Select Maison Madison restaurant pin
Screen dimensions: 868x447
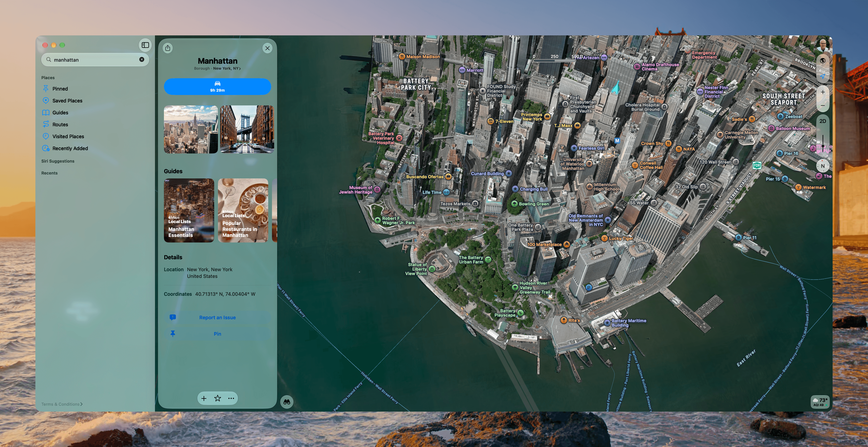coord(402,57)
